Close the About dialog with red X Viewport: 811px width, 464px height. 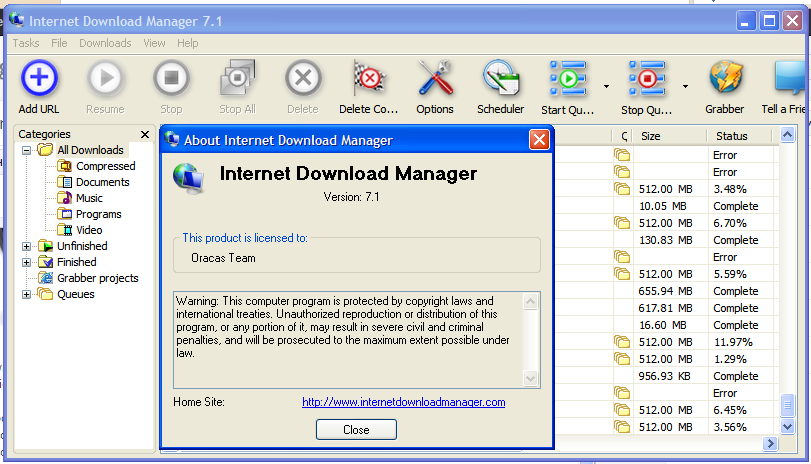point(539,140)
